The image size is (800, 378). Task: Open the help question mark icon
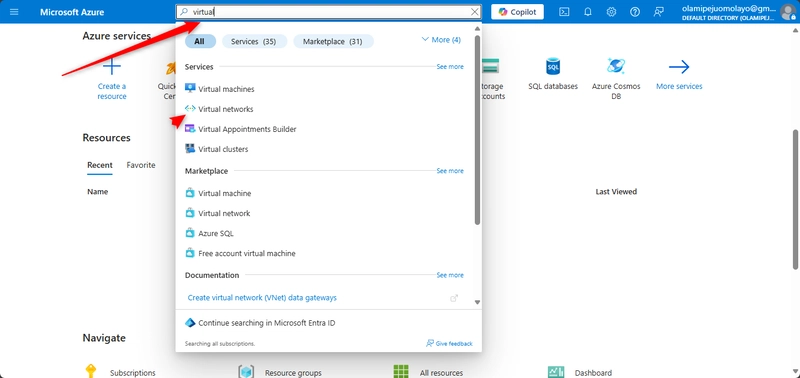click(635, 12)
